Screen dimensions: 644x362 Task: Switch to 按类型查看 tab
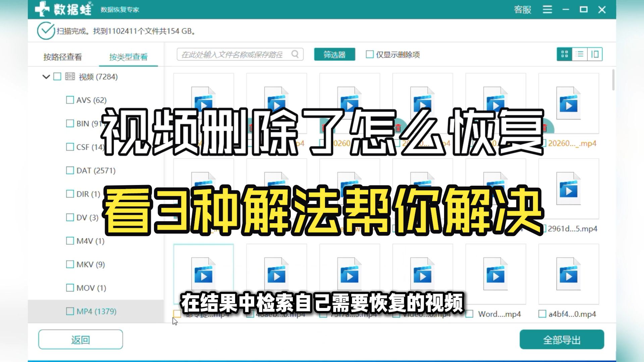coord(128,57)
